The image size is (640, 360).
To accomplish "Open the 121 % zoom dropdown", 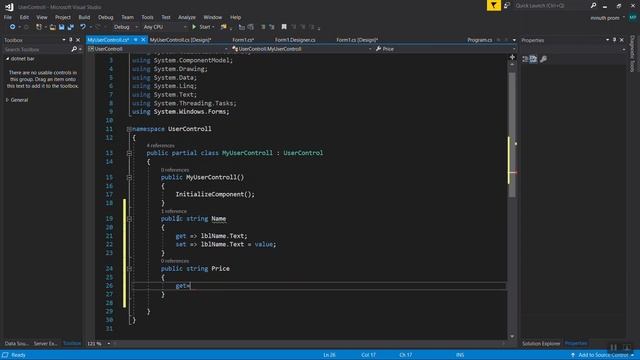I will [109, 344].
